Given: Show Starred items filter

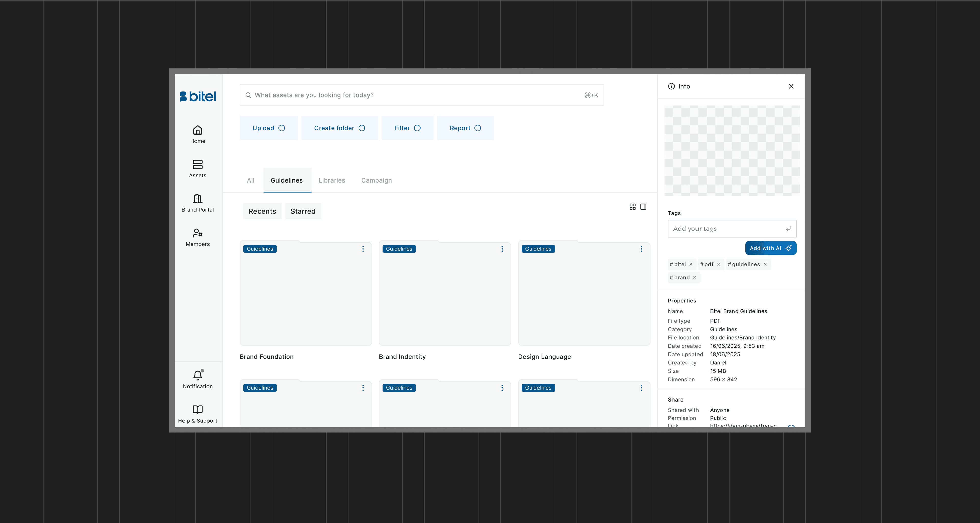Looking at the screenshot, I should tap(303, 212).
